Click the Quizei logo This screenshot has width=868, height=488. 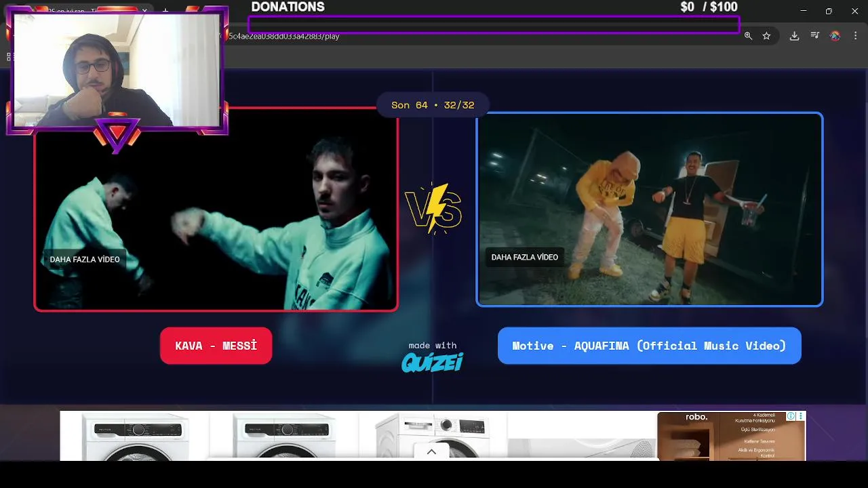point(433,363)
